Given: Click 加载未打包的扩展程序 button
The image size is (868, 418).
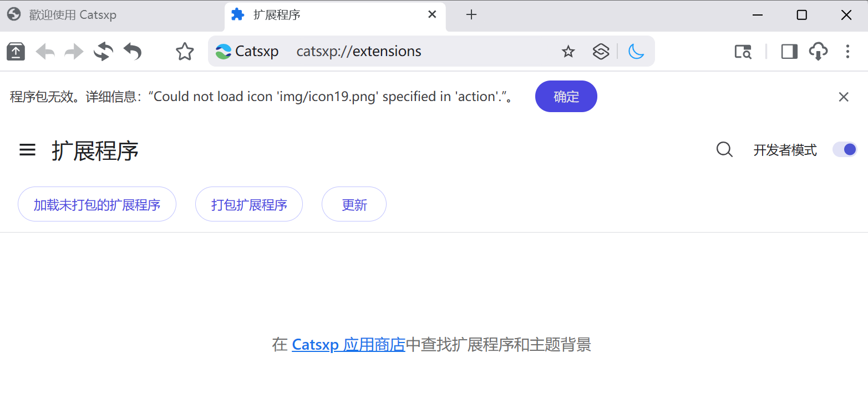Looking at the screenshot, I should (97, 204).
